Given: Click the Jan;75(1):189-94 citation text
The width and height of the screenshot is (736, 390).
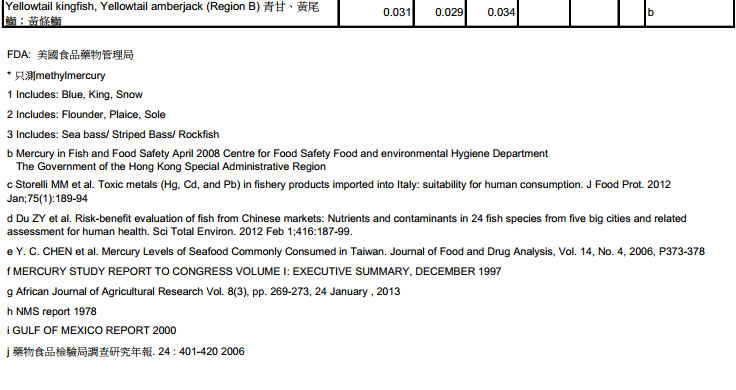Looking at the screenshot, I should coord(47,199).
